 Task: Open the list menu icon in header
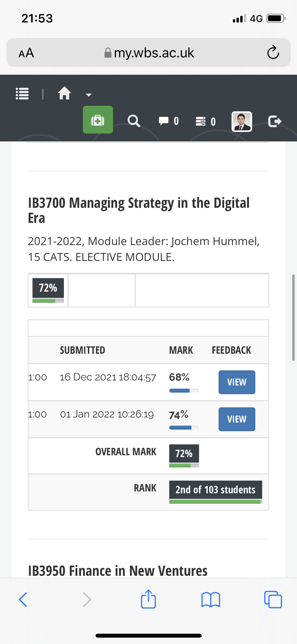pyautogui.click(x=22, y=94)
